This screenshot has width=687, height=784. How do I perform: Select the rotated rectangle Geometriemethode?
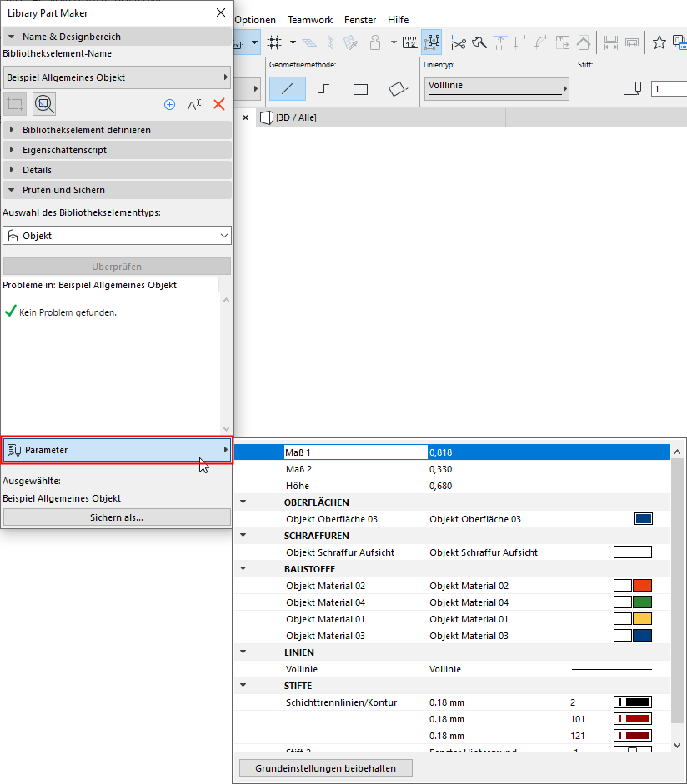[398, 87]
